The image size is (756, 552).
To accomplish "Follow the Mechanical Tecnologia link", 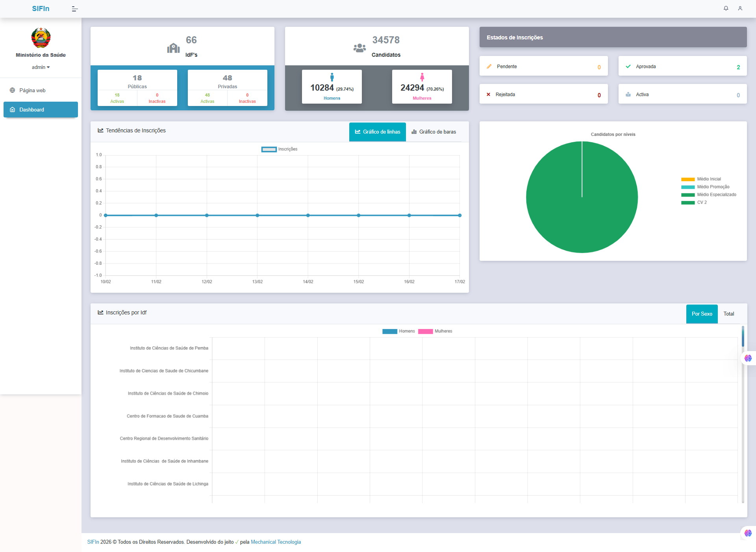I will pos(276,542).
